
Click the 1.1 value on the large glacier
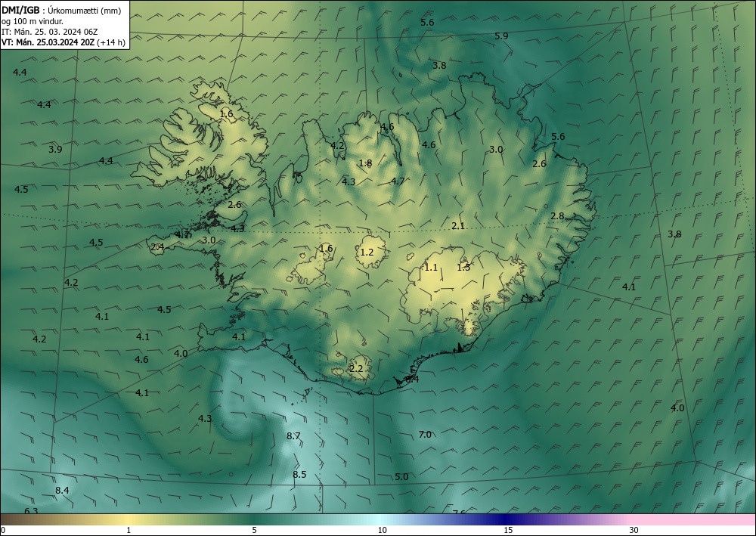[x=431, y=267]
